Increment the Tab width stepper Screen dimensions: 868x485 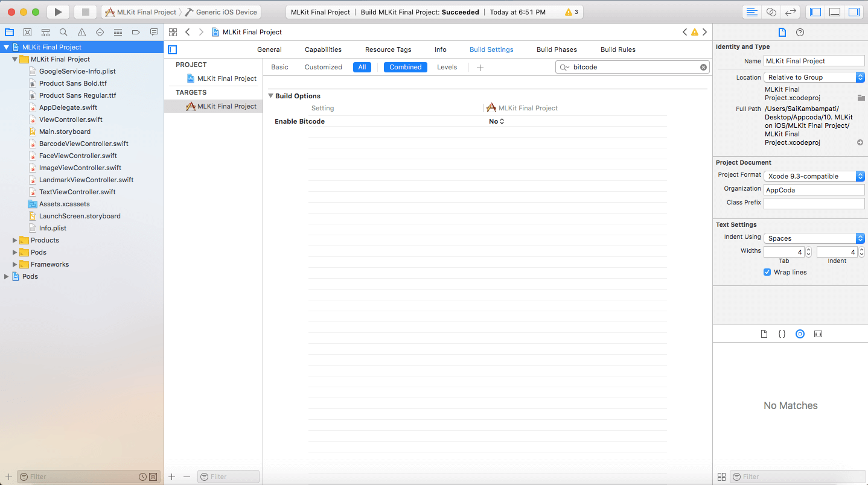809,249
